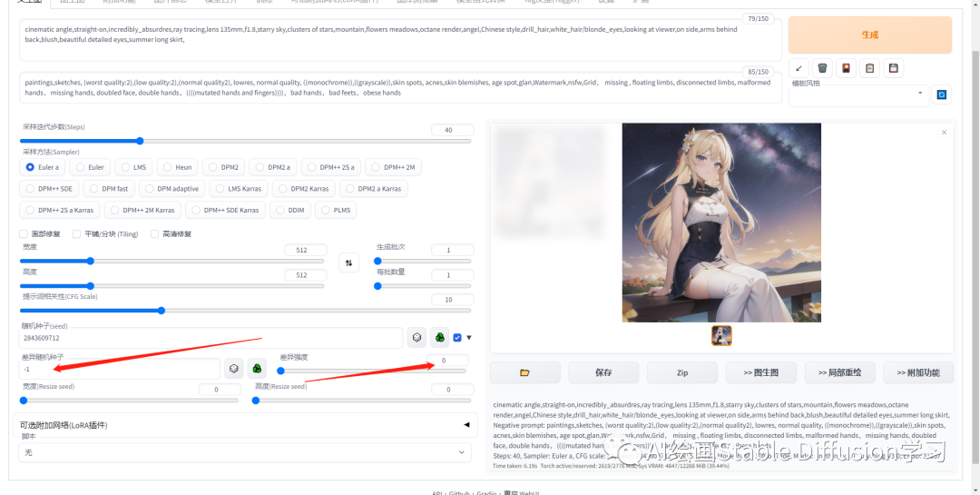Apply selected style with the clipboard icon
Screen dimensions: 980x495
869,67
